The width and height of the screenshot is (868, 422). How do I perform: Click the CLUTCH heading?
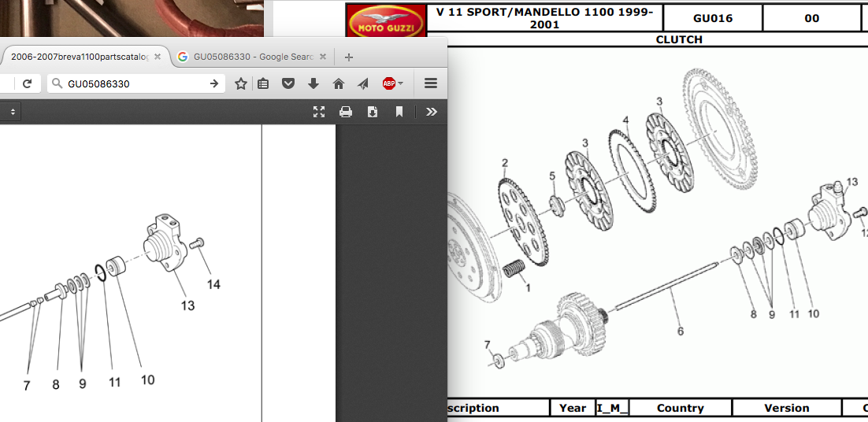679,39
